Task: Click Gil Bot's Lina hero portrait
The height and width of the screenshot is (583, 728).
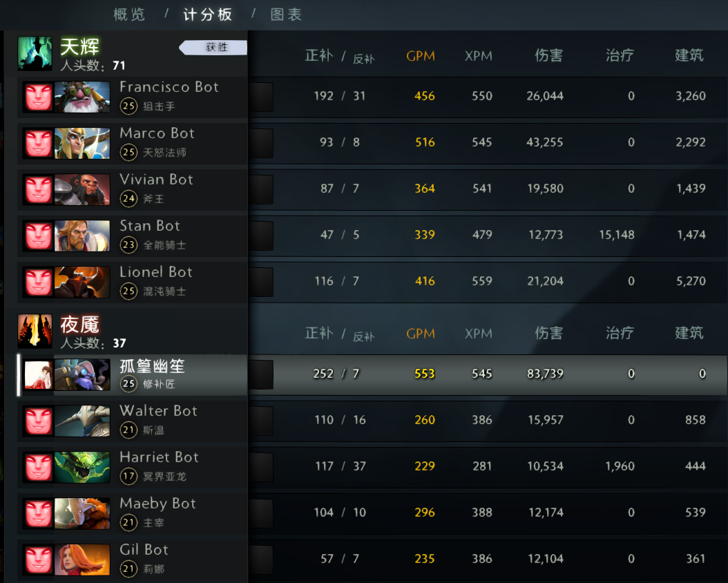Action: point(82,560)
